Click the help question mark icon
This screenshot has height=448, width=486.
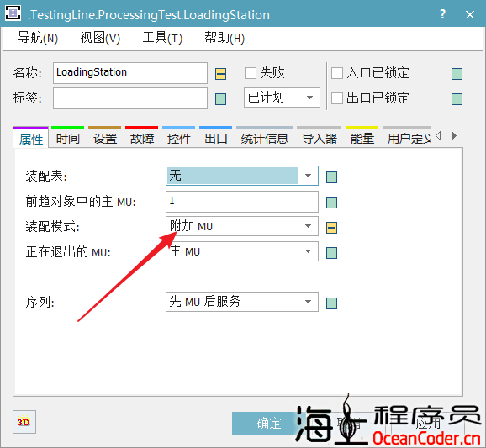(442, 14)
